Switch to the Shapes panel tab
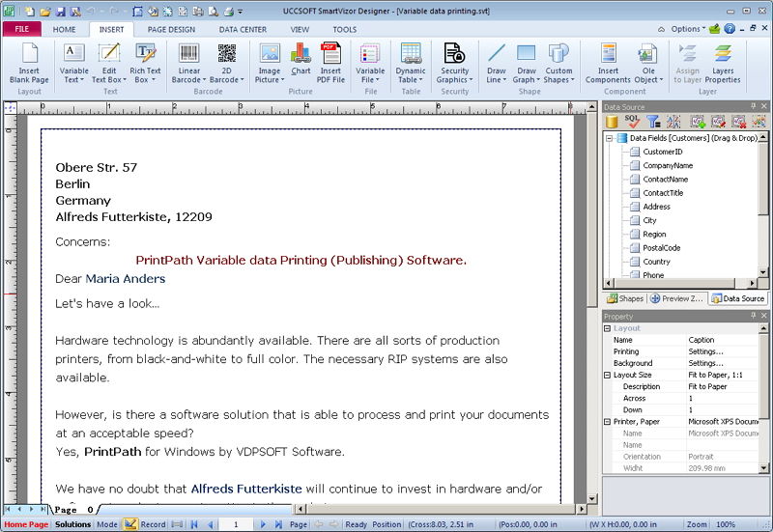 tap(625, 298)
